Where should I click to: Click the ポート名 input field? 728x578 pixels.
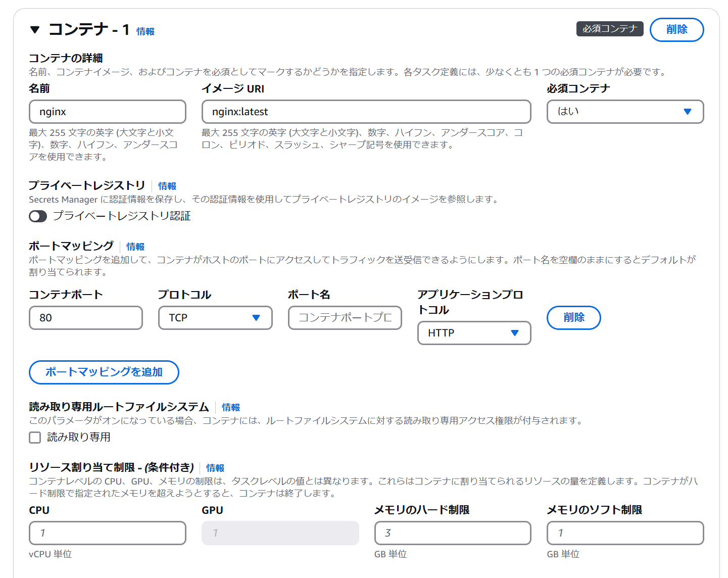point(345,318)
